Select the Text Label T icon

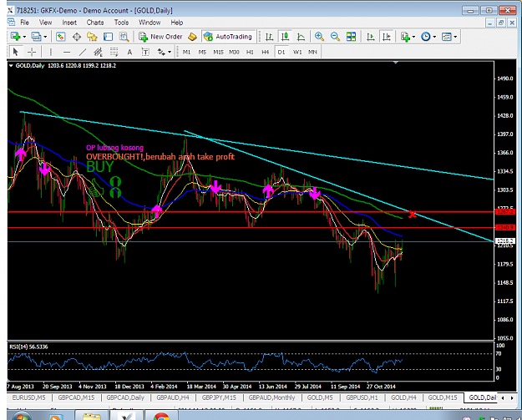coord(145,52)
